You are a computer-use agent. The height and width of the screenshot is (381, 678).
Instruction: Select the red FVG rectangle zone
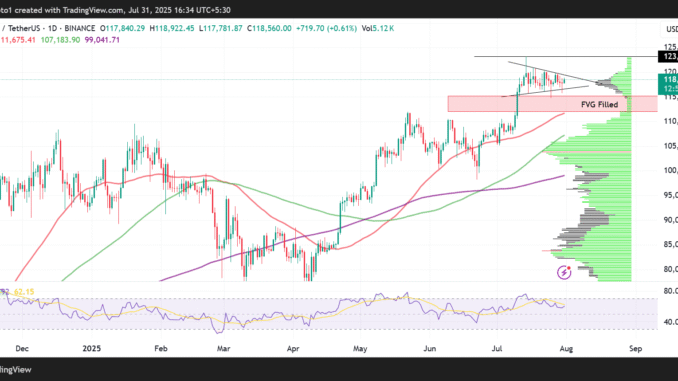pyautogui.click(x=553, y=104)
